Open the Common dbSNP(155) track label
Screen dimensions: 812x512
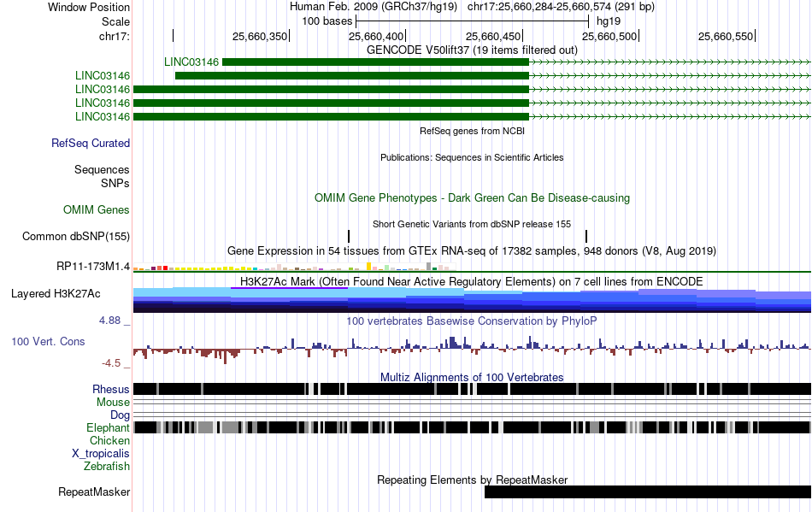[76, 236]
